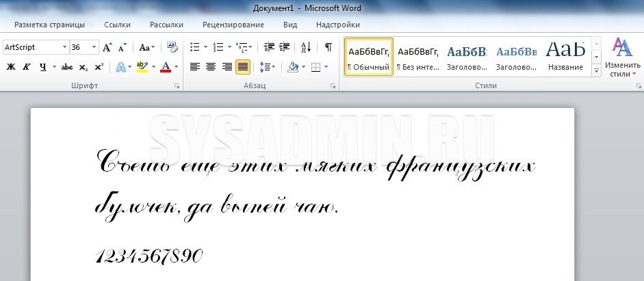This screenshot has width=644, height=281.
Task: Align text left
Action: 194,67
